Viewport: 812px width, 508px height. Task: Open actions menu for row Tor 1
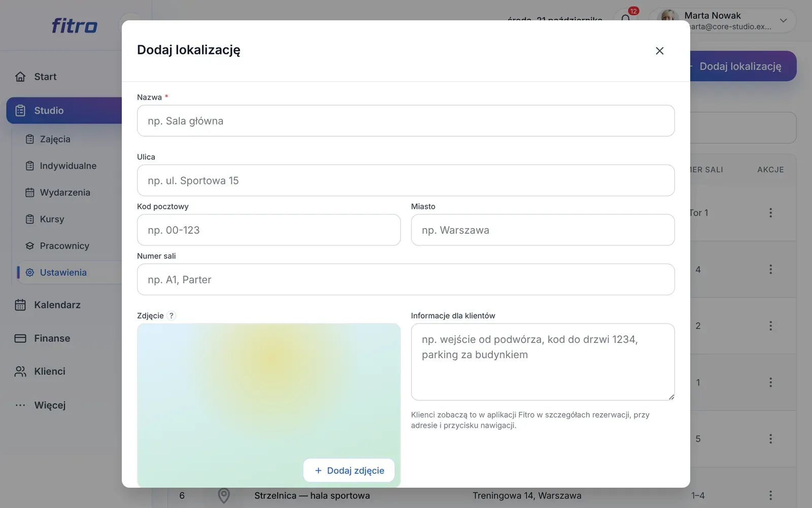pyautogui.click(x=770, y=213)
